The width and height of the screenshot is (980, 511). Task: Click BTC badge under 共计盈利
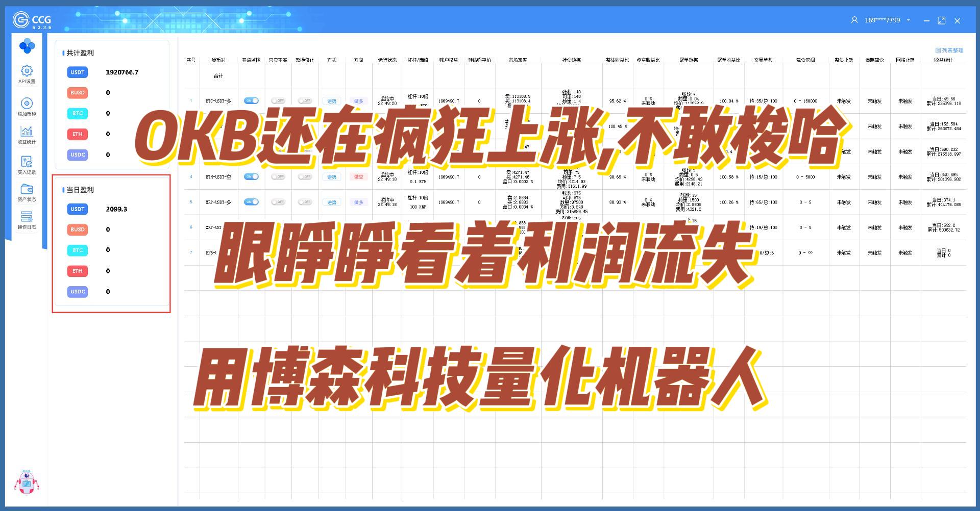pos(78,113)
